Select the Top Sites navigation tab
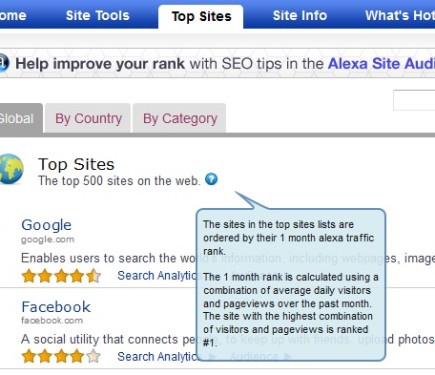Viewport: 435px width, 375px height. 201,17
